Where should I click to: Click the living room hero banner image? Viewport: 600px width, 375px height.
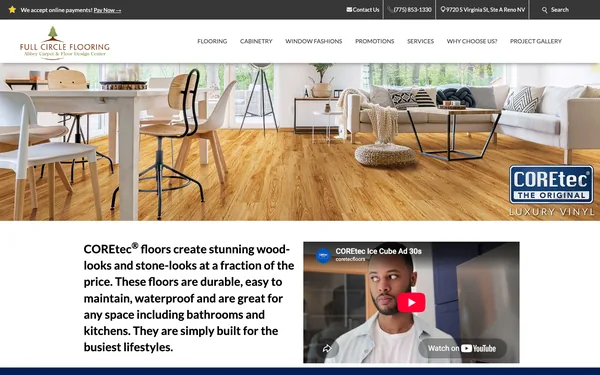point(300,142)
